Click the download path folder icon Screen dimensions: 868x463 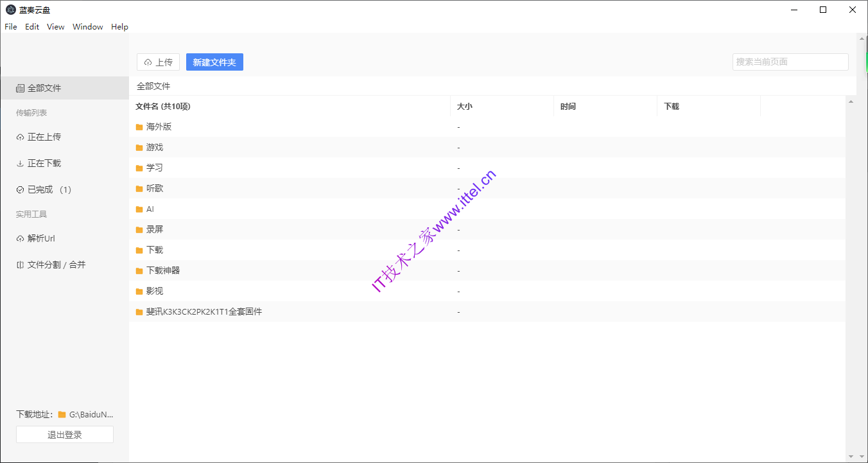click(x=62, y=415)
